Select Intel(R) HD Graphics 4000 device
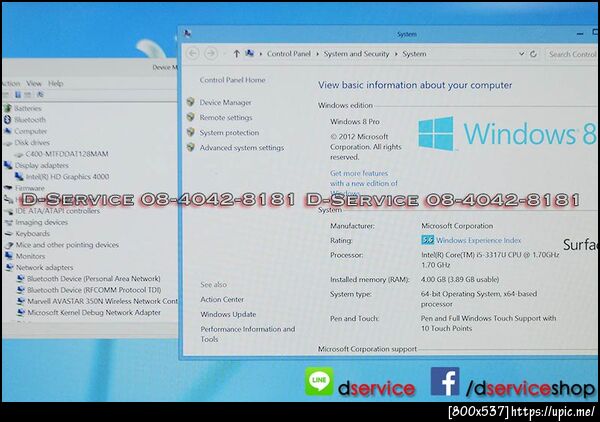The width and height of the screenshot is (600, 422). coord(67,177)
